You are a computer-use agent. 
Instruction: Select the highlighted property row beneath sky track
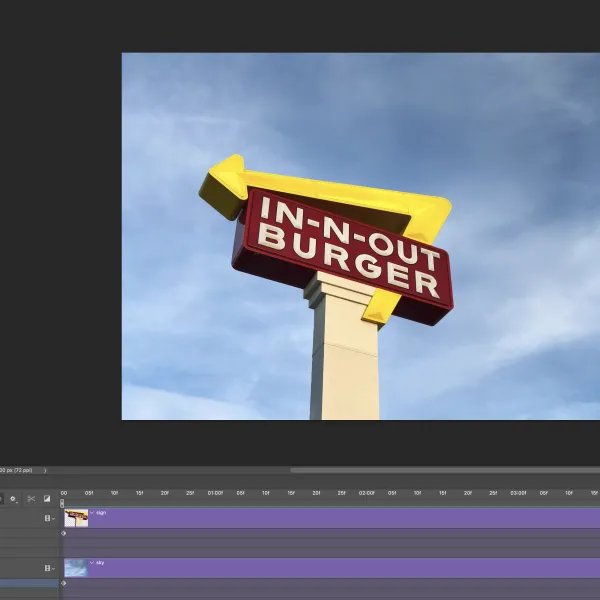(x=29, y=584)
